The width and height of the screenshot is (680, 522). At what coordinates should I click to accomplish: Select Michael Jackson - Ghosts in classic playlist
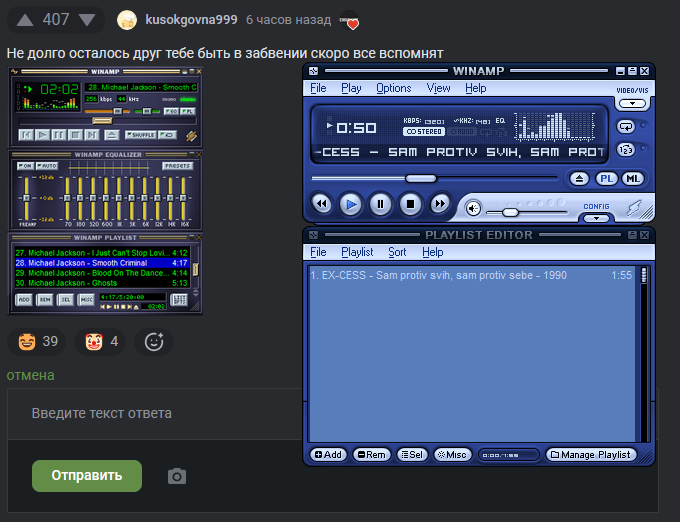click(x=101, y=283)
